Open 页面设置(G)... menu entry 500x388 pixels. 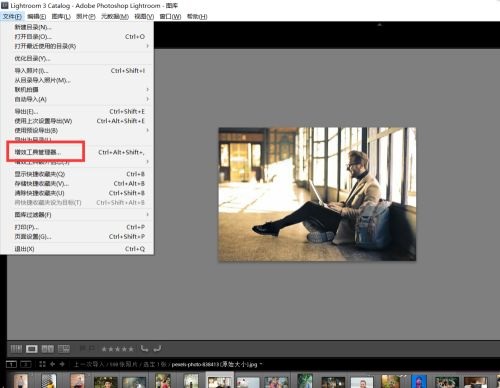click(77, 237)
